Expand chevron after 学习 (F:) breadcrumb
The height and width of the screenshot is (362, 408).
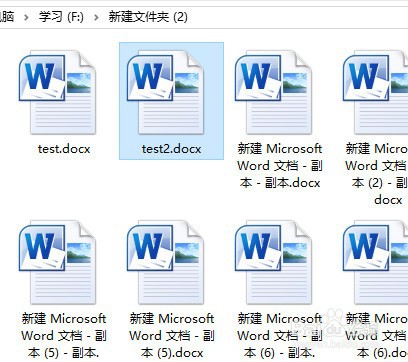[x=96, y=17]
